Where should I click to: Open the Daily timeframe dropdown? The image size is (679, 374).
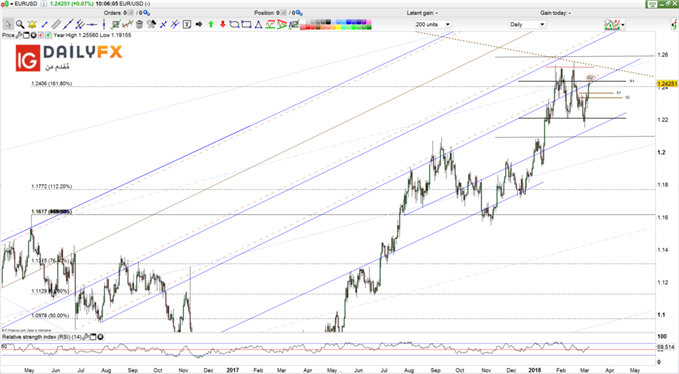(527, 25)
